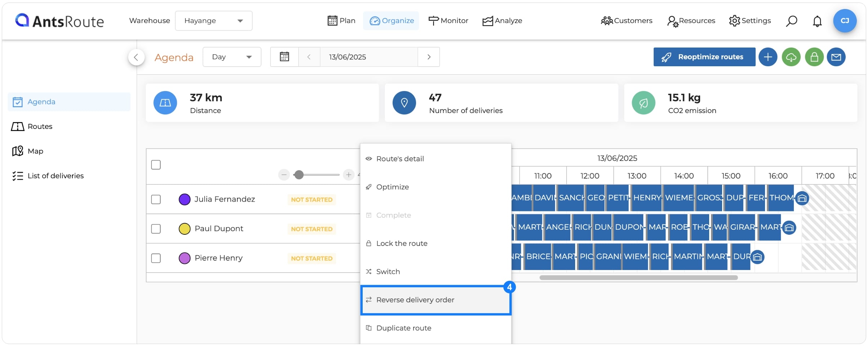Switch to the Plan tab
The image size is (868, 346).
point(341,21)
